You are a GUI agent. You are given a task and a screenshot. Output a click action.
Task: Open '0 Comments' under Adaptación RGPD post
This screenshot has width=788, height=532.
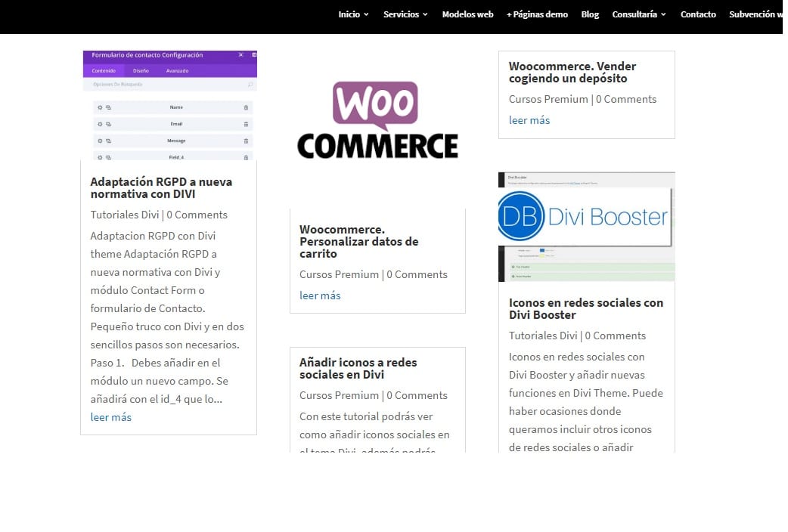click(x=197, y=215)
